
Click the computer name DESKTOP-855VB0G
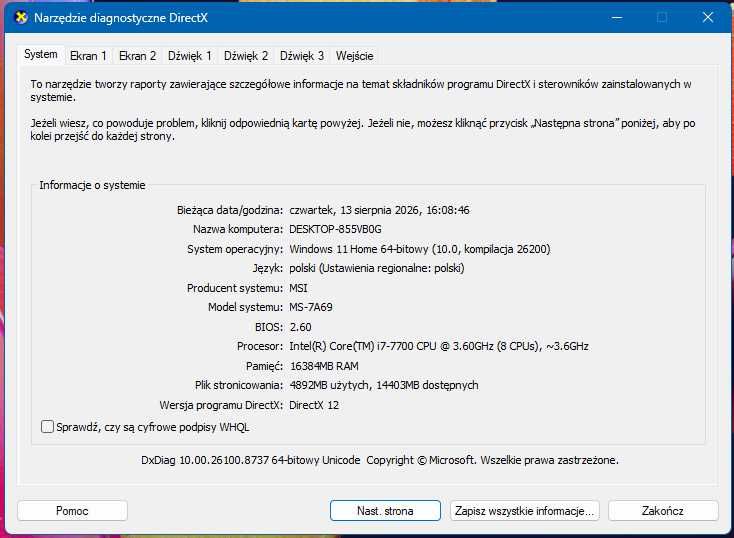coord(335,229)
